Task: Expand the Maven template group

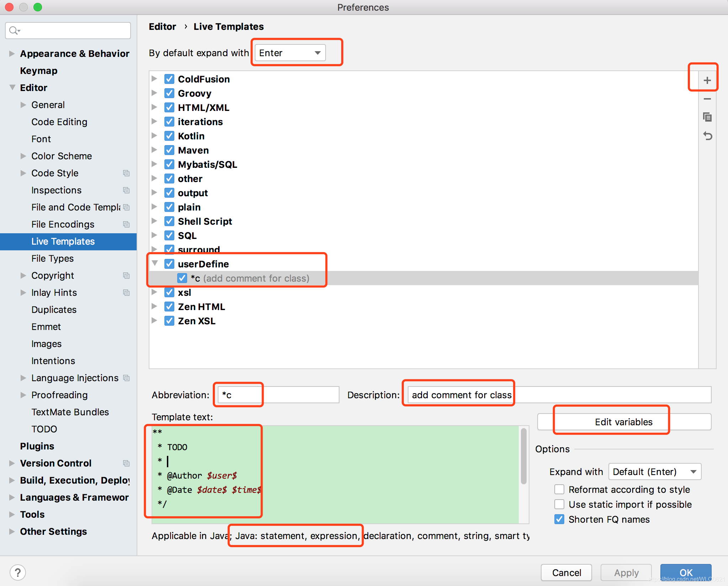Action: point(154,150)
